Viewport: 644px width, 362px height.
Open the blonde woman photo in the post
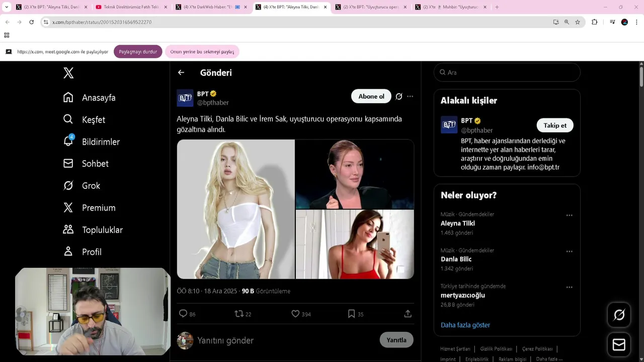tap(235, 209)
